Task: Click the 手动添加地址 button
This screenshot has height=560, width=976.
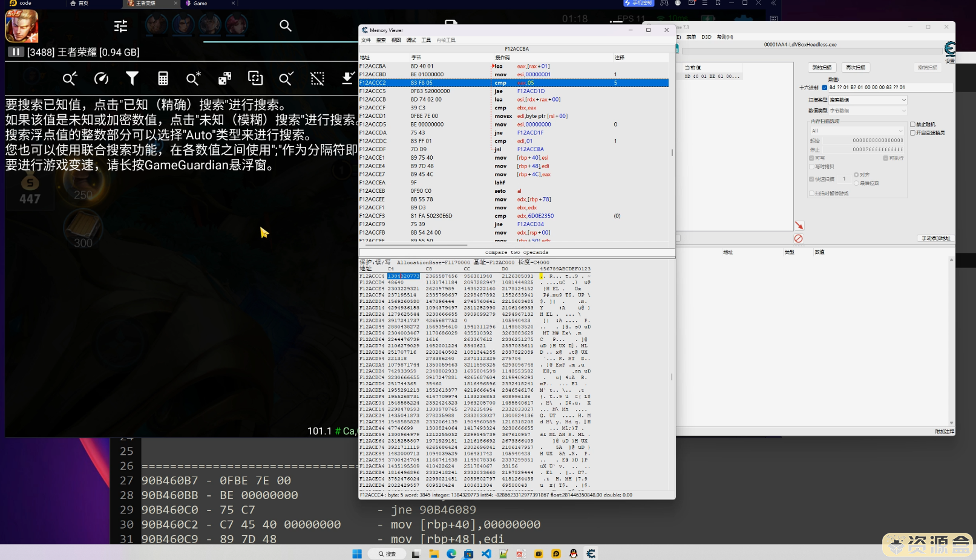Action: pos(935,238)
